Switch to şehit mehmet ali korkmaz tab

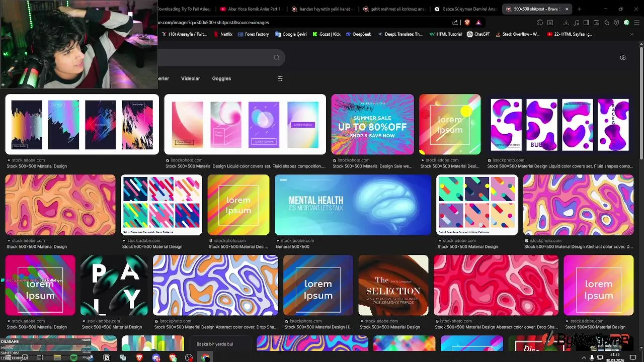click(x=393, y=9)
